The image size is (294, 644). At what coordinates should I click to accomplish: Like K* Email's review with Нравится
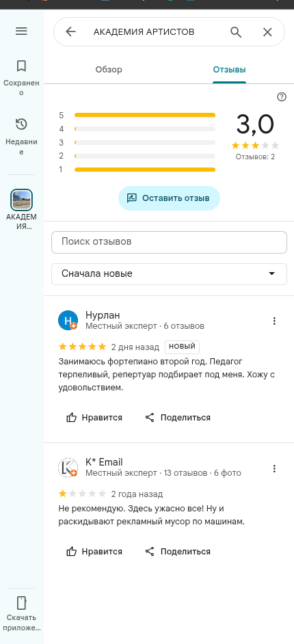(94, 552)
